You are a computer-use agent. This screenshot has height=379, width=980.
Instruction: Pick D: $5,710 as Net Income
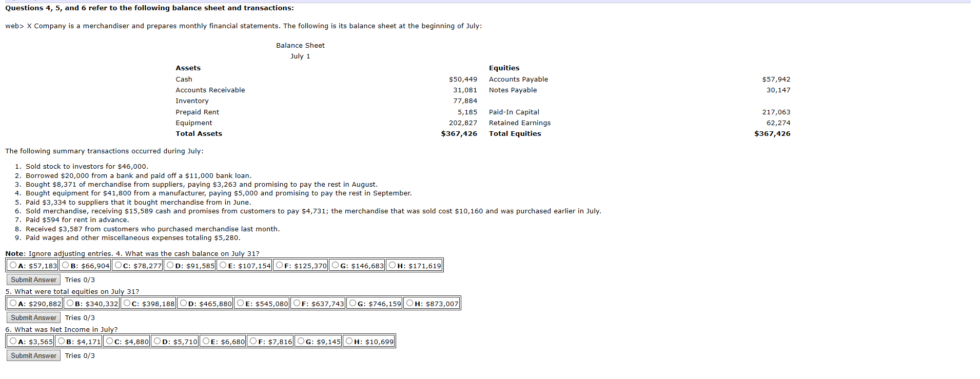click(x=157, y=341)
